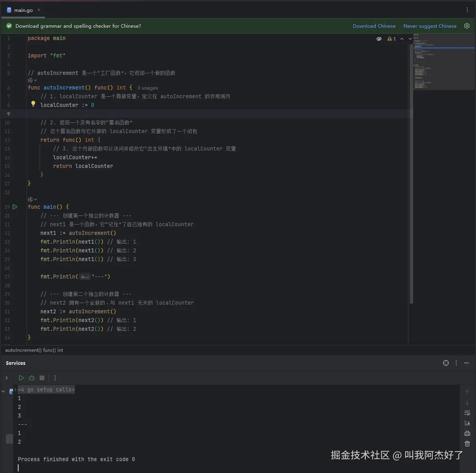This screenshot has height=473, width=476.
Task: Select the main.go editor tab
Action: point(23,10)
